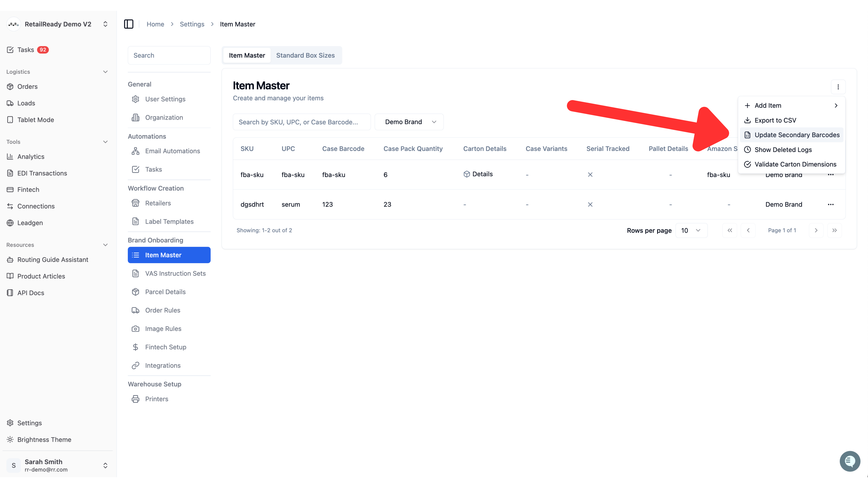Go to Home breadcrumb

tap(155, 24)
